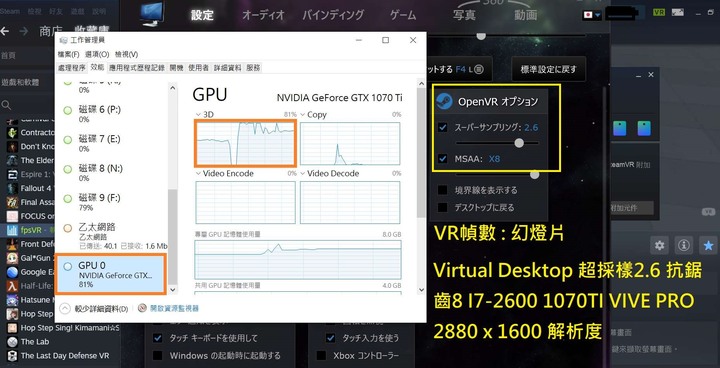720x368 pixels.
Task: Open 動画 tab in Virtual Desktop
Action: coord(526,15)
